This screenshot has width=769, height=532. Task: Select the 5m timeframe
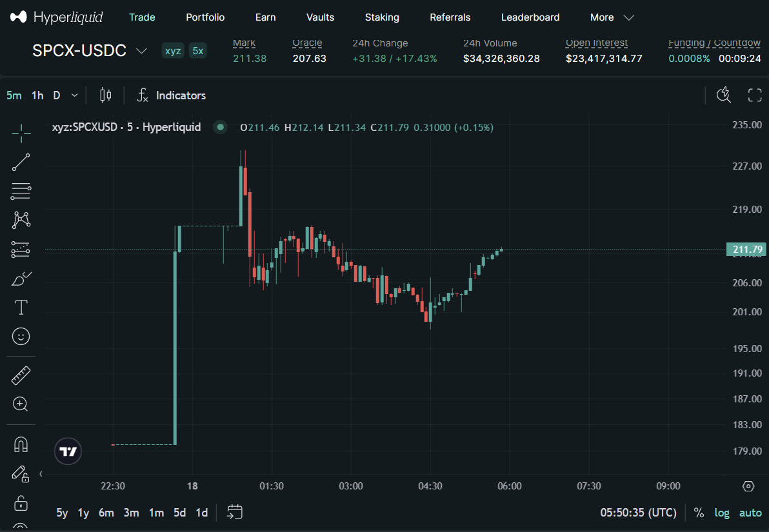pyautogui.click(x=14, y=95)
